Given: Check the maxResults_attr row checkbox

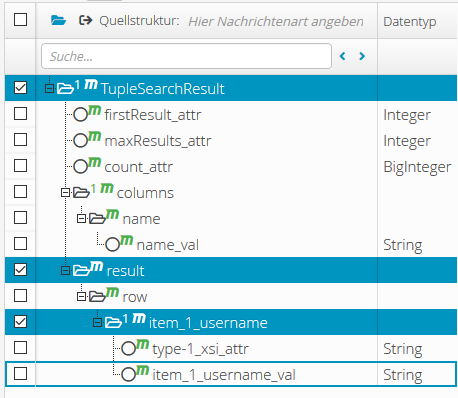Looking at the screenshot, I should click(20, 140).
